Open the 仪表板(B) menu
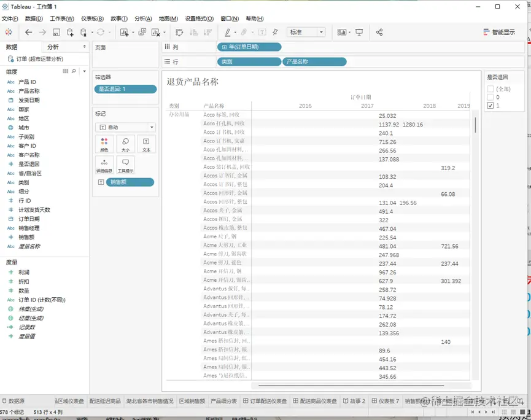 pyautogui.click(x=92, y=18)
